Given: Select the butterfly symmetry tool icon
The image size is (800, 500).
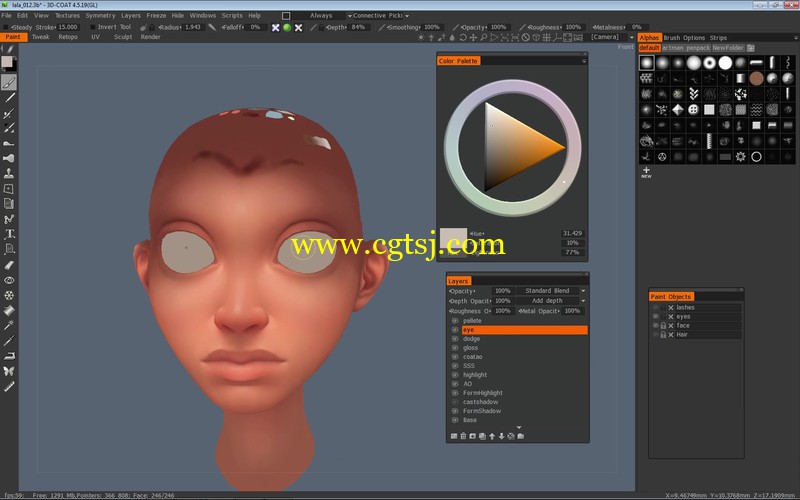Looking at the screenshot, I should [x=9, y=371].
